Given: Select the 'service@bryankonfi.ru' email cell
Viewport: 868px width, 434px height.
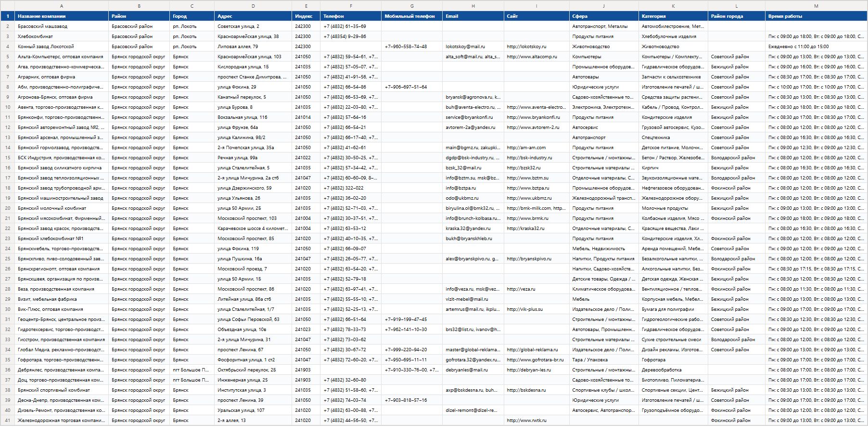Looking at the screenshot, I should [x=473, y=117].
